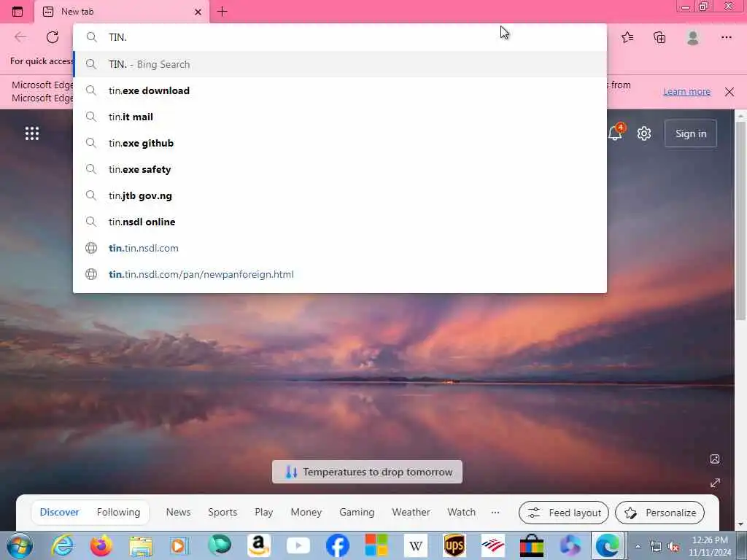Select 'tin.exe safety' suggestion

[340, 169]
